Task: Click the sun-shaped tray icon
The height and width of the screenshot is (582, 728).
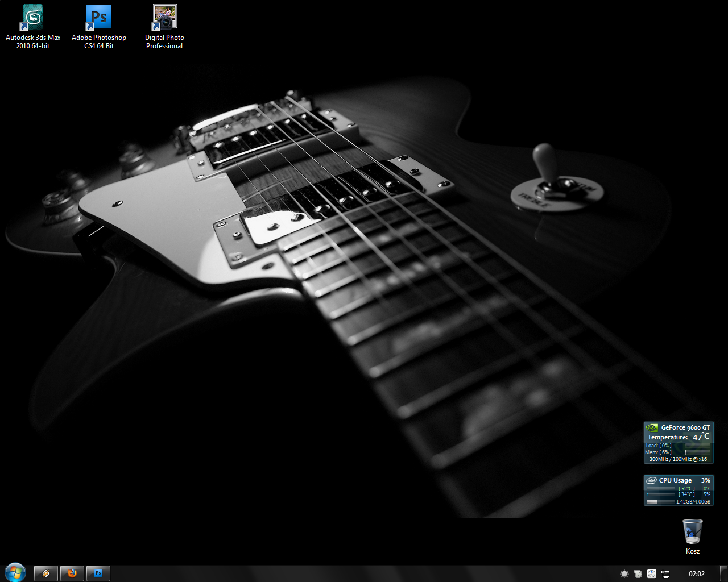Action: click(x=624, y=574)
